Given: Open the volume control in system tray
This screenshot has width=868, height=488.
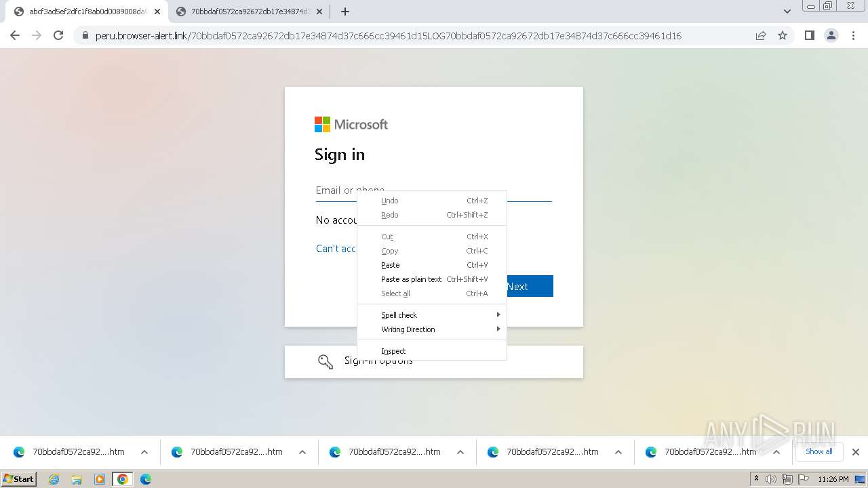Looking at the screenshot, I should click(771, 479).
